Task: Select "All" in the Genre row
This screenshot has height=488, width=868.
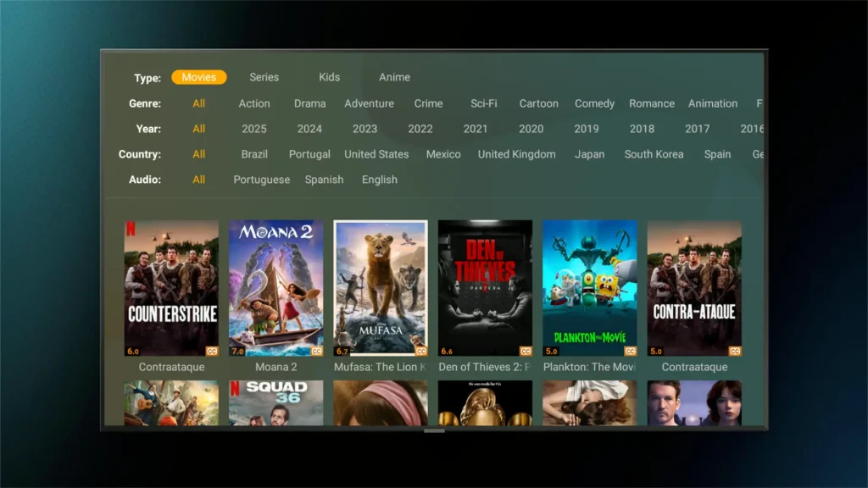Action: pyautogui.click(x=198, y=103)
